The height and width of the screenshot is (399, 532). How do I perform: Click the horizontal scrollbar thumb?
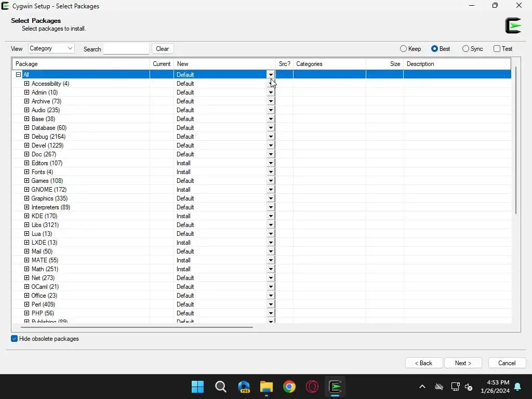pyautogui.click(x=137, y=327)
